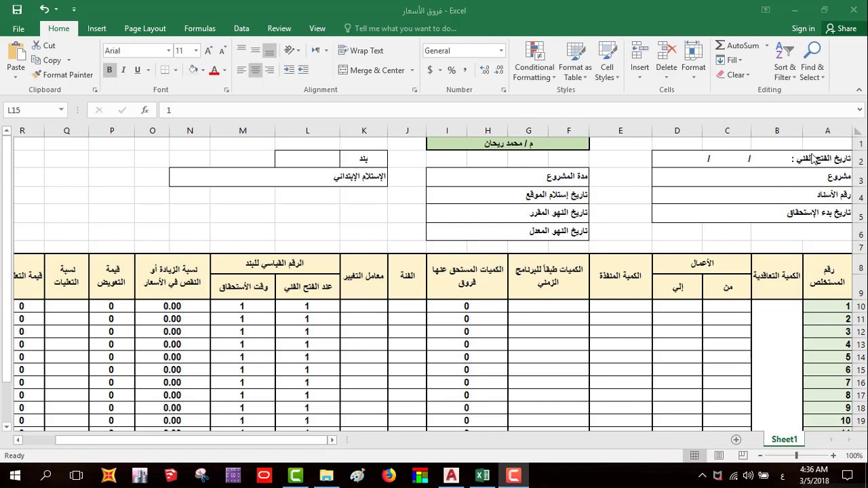Add a new sheet with plus icon
Viewport: 868px width, 488px height.
coord(736,439)
